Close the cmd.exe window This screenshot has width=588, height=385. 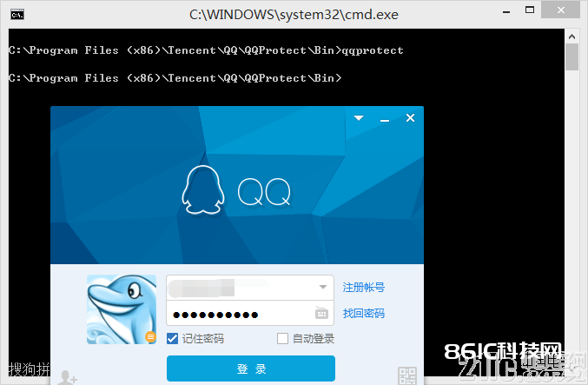[x=560, y=10]
